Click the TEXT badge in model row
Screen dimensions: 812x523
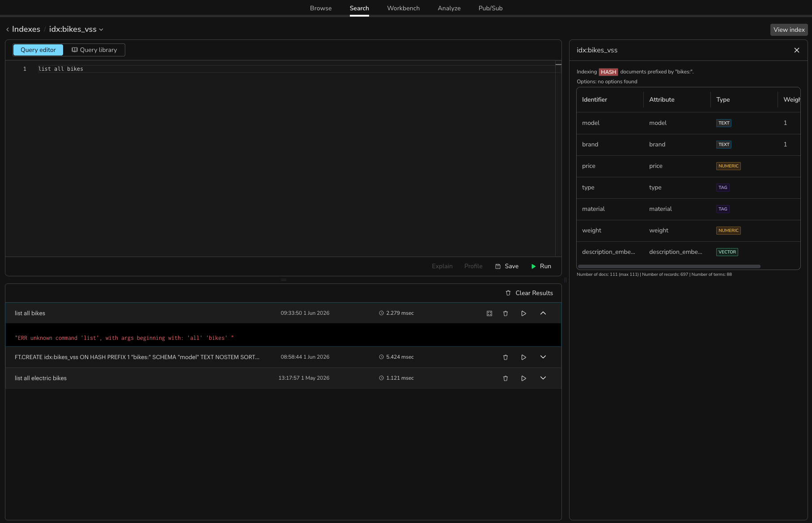(x=724, y=123)
